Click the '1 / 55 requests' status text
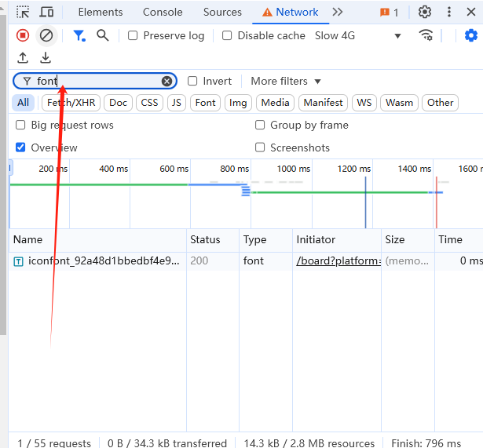Image resolution: width=483 pixels, height=448 pixels. point(54,443)
